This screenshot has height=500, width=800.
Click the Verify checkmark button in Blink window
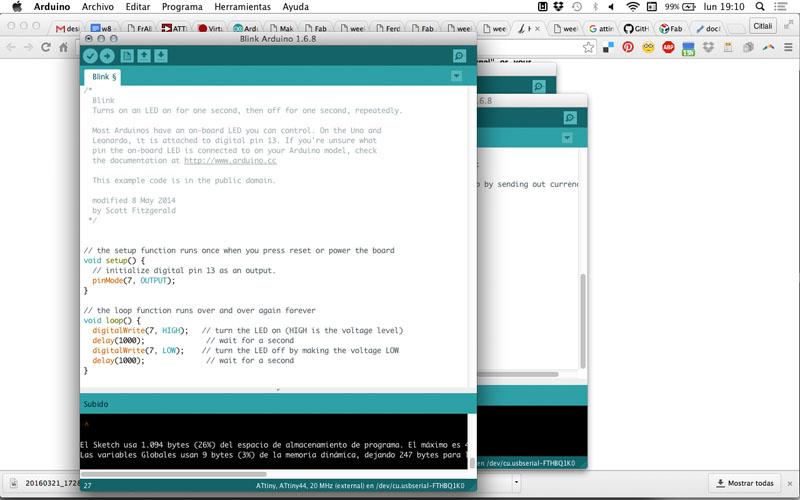click(x=90, y=56)
